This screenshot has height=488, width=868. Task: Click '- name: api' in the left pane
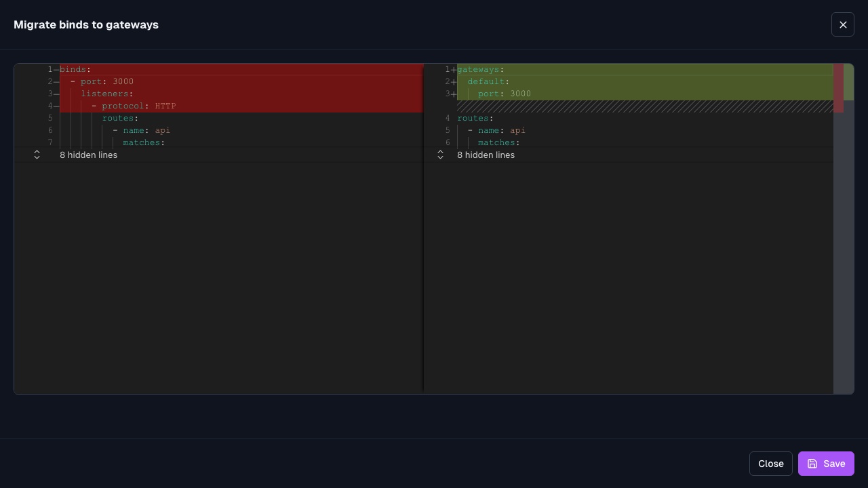[142, 130]
